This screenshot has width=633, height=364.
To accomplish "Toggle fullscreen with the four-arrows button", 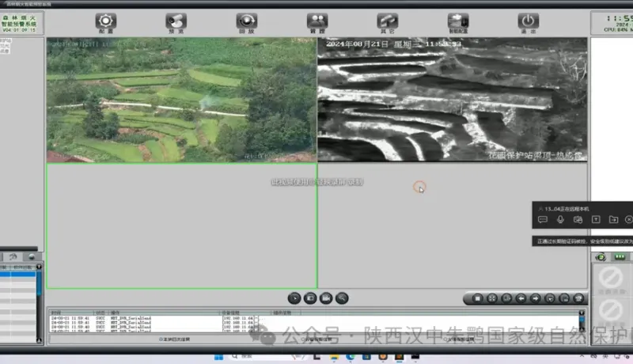I will tap(492, 298).
